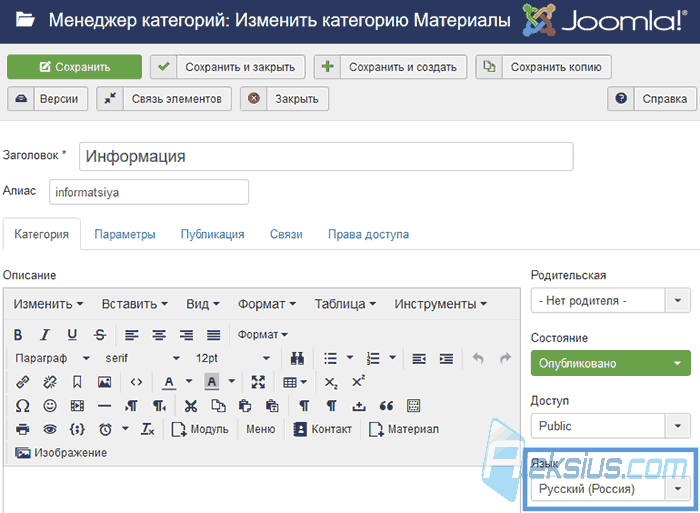The height and width of the screenshot is (513, 700).
Task: Switch to the Права доступа tab
Action: 368,234
